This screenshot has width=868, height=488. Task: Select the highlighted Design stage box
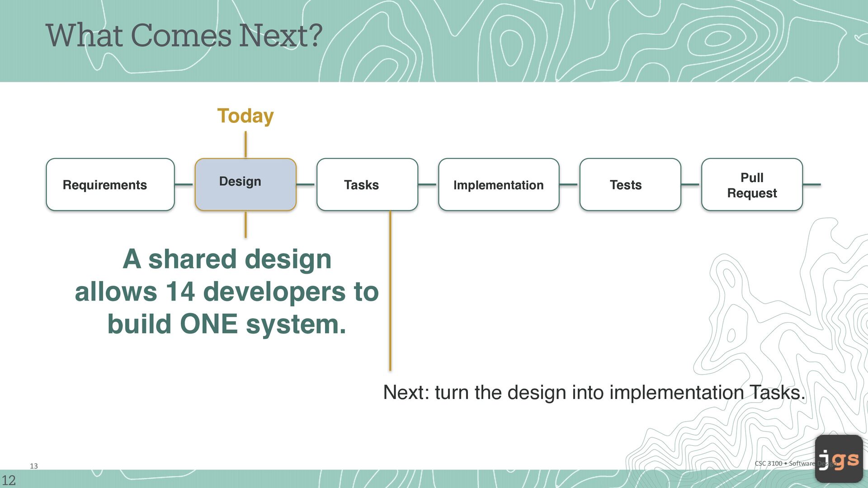click(245, 184)
